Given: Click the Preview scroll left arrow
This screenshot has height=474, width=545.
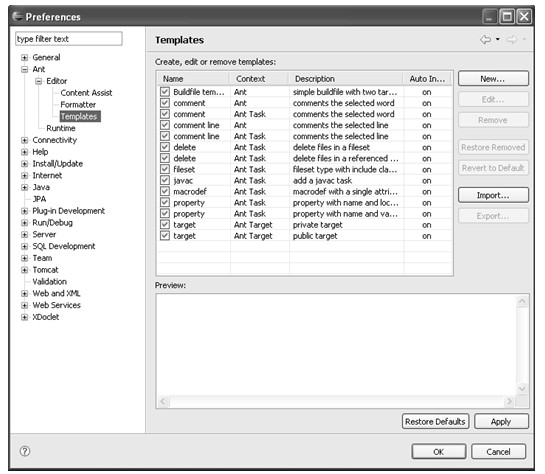Looking at the screenshot, I should [x=164, y=401].
